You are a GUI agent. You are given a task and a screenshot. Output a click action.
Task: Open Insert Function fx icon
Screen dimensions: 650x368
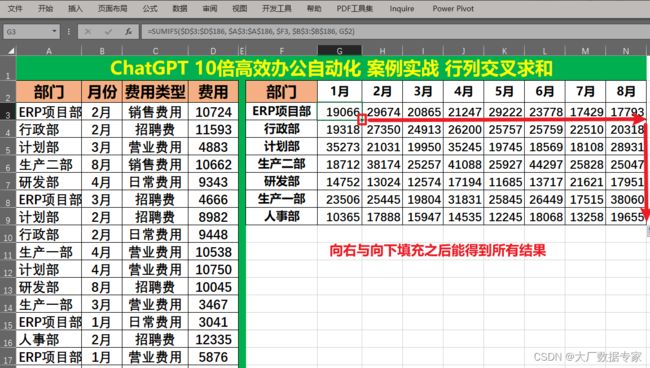click(129, 31)
